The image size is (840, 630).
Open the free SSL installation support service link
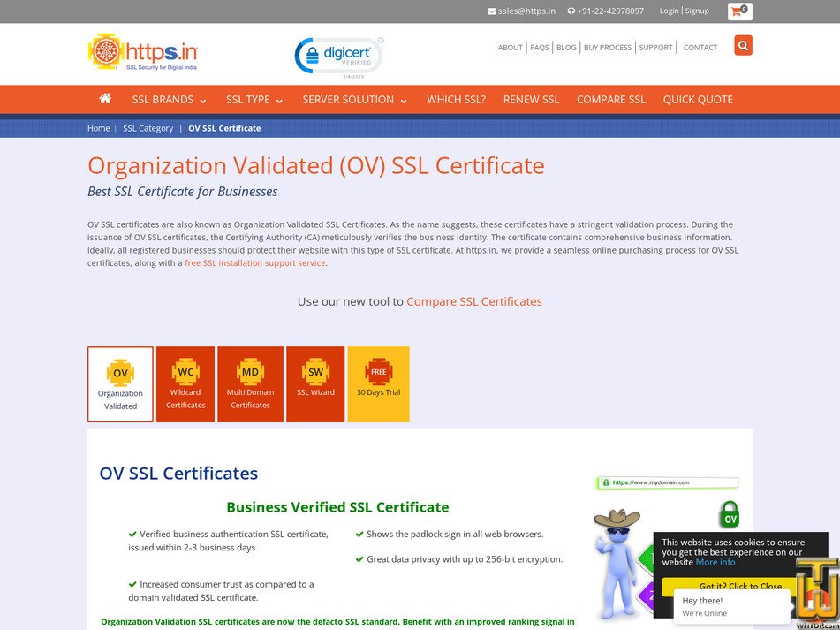coord(254,262)
